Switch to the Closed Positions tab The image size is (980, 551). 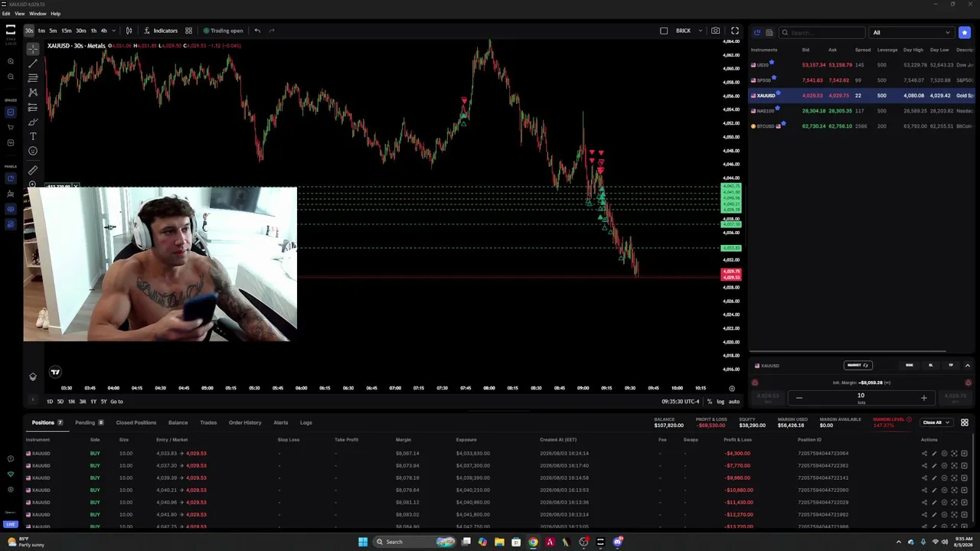(136, 422)
